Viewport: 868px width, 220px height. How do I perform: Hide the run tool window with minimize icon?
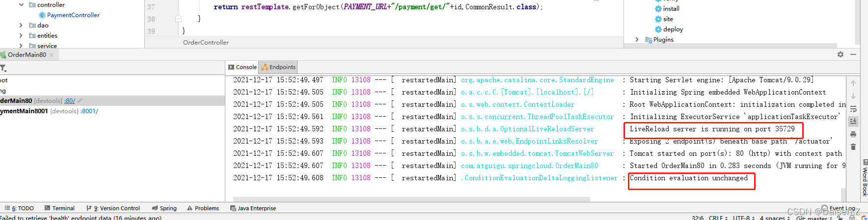click(x=853, y=54)
